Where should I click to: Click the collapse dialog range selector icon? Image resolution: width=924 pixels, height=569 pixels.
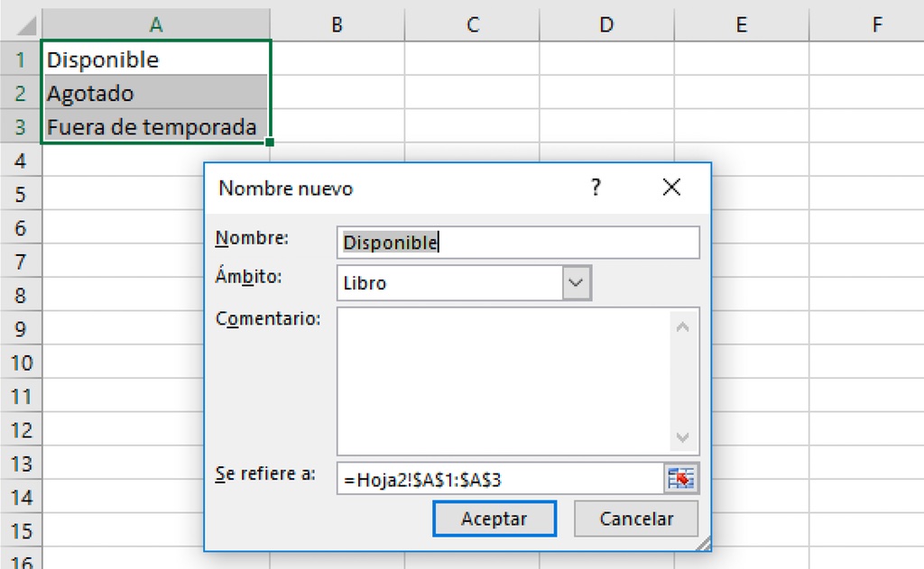tap(682, 480)
